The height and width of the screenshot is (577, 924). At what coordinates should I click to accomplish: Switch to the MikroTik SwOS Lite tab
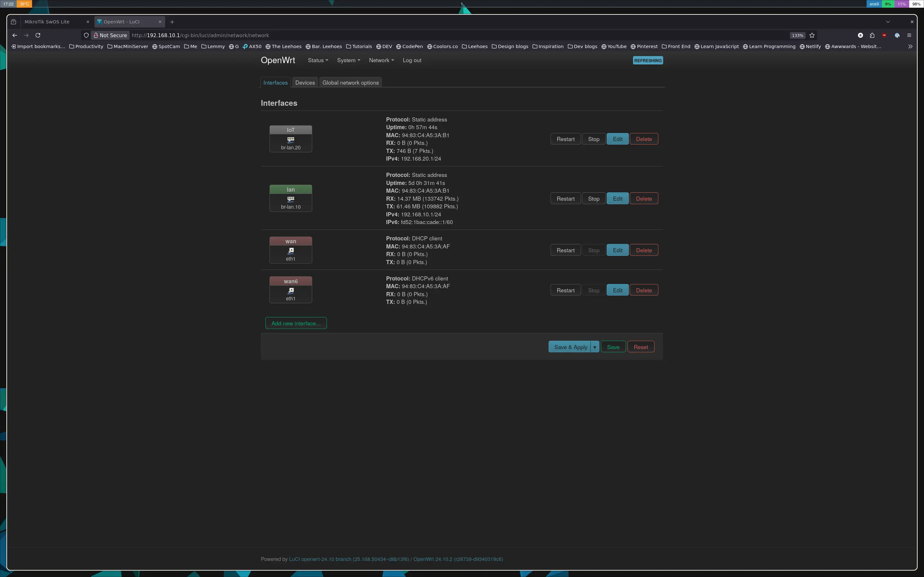[x=47, y=22]
